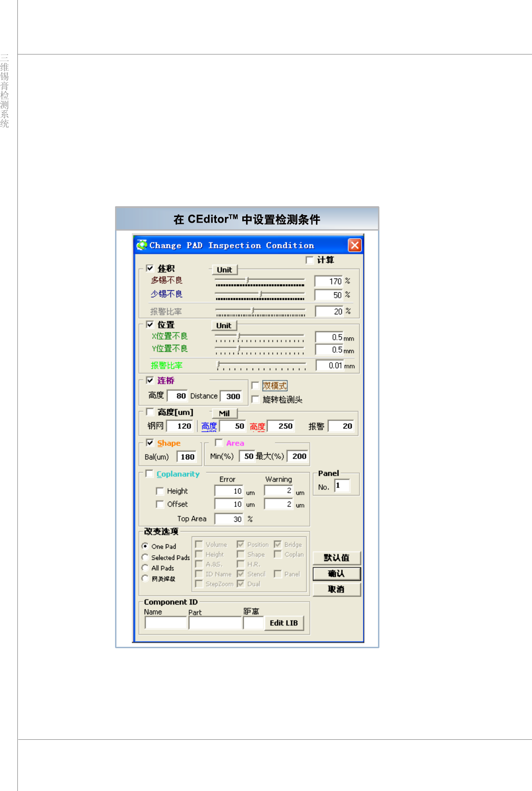Toggle the StepZoom change option checkbox
This screenshot has height=791, width=532.
[x=199, y=584]
